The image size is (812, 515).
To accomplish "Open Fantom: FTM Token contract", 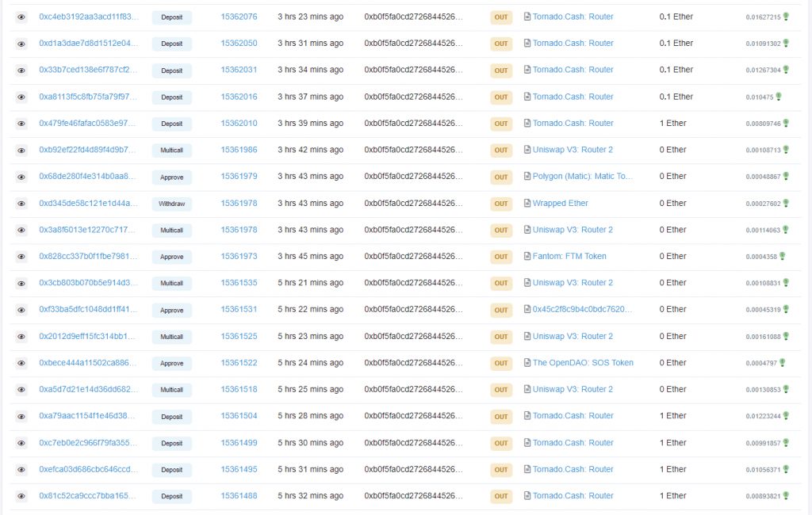I will point(569,256).
